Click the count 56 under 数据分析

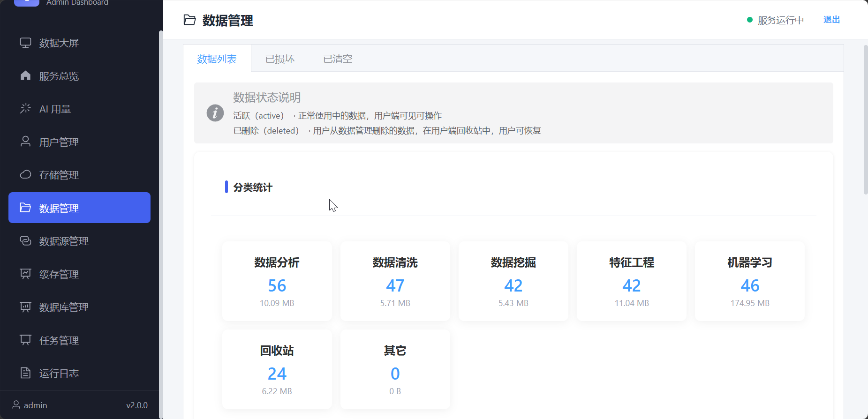pos(277,285)
